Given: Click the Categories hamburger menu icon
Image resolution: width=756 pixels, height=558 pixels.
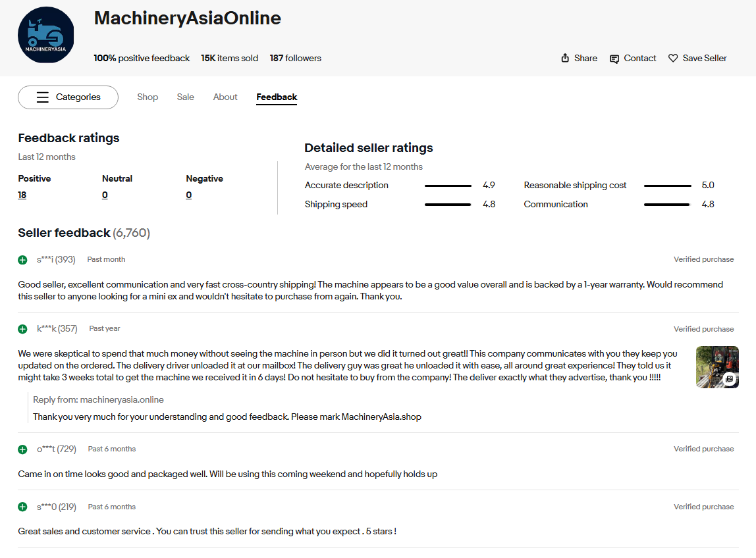Looking at the screenshot, I should pyautogui.click(x=43, y=97).
